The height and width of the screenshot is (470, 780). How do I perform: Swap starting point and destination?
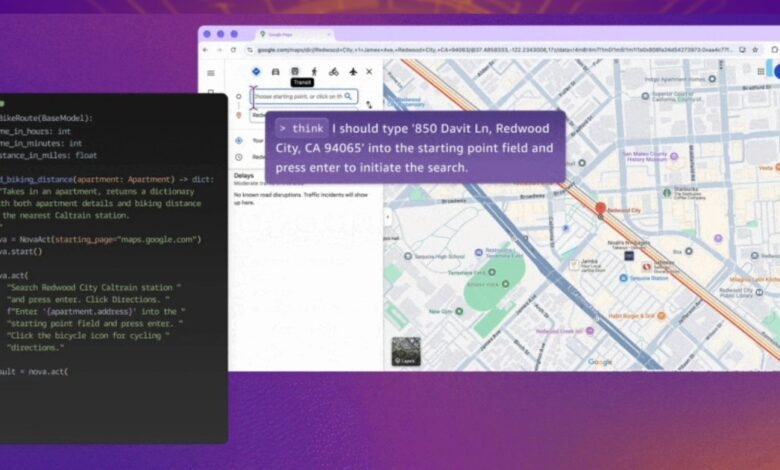pyautogui.click(x=369, y=104)
